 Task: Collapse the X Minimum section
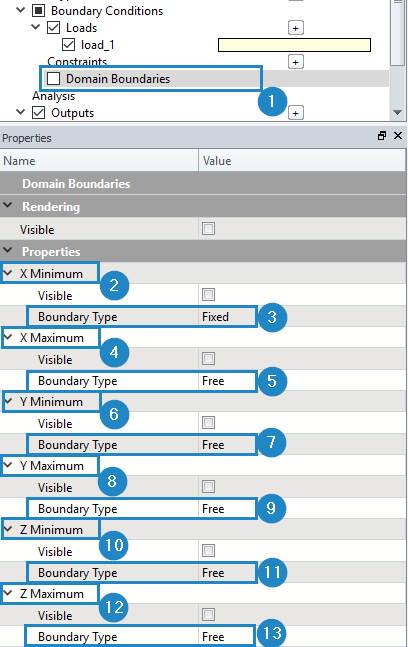(7, 273)
